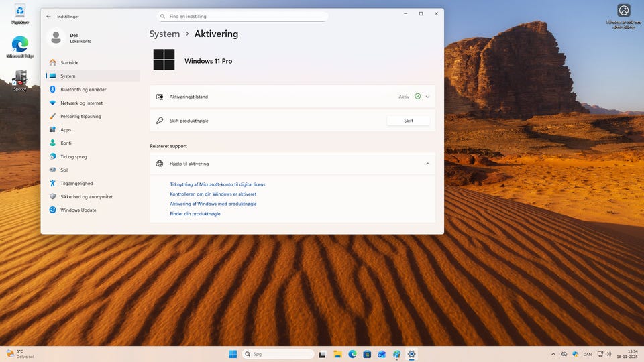Screen dimensions: 644x362
Task: Open the Finder din produktnøgle link
Action: [195, 214]
